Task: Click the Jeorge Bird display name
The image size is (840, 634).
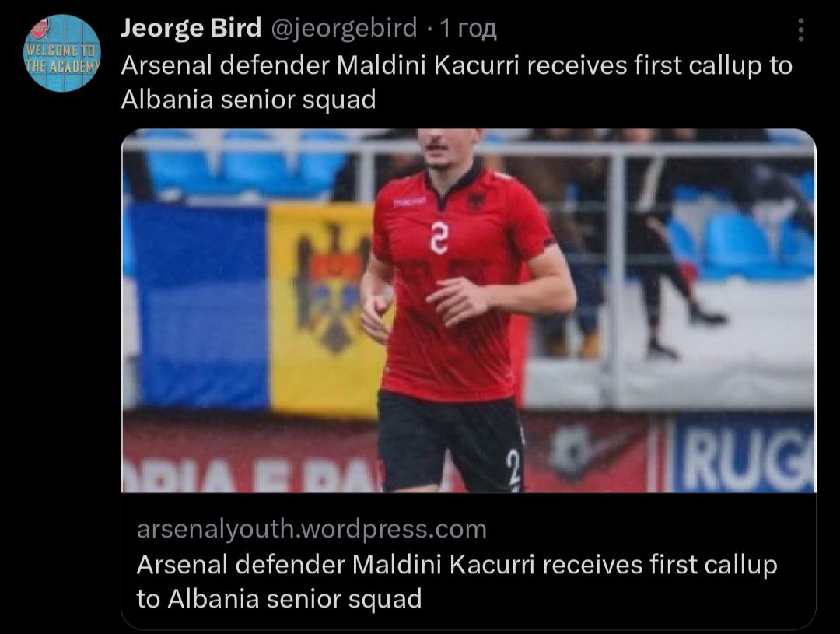Action: (191, 29)
